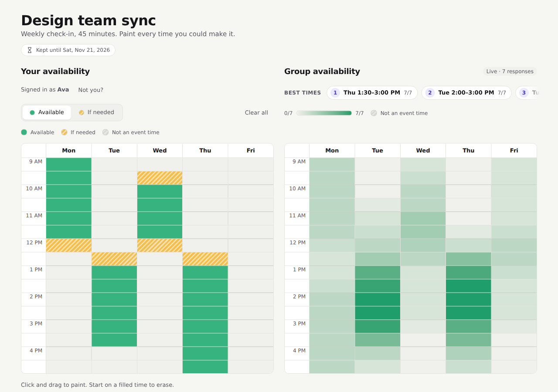The width and height of the screenshot is (558, 392).
Task: Click the green Available legend dot above your grid
Action: 24,132
